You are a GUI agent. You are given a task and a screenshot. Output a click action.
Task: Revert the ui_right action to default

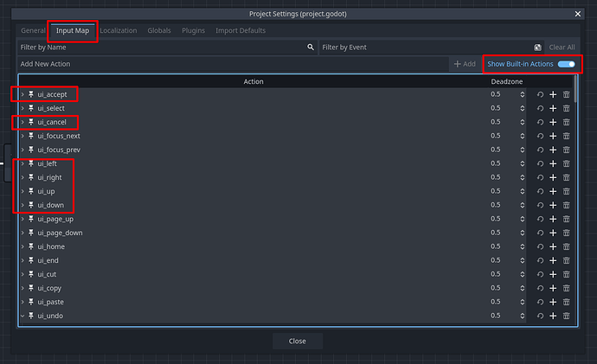point(540,177)
